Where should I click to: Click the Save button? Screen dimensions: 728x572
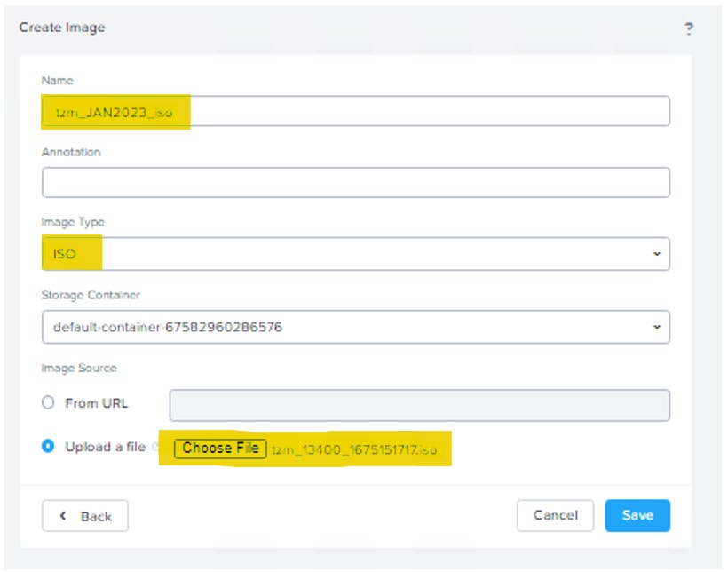637,515
